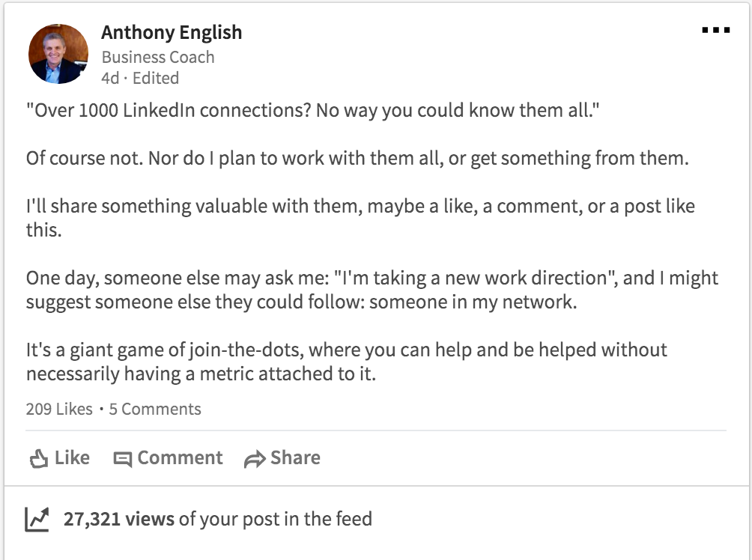Click the "Business Coach" headline

157,57
